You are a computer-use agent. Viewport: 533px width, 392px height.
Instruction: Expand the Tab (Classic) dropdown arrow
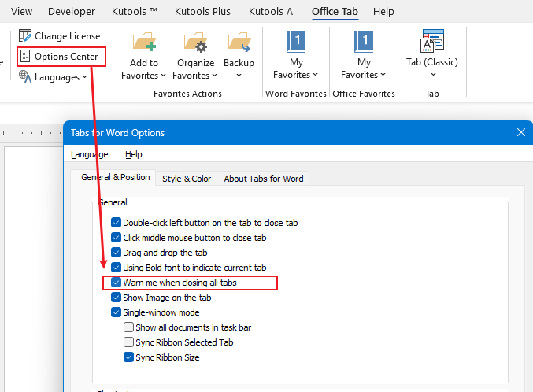[432, 76]
